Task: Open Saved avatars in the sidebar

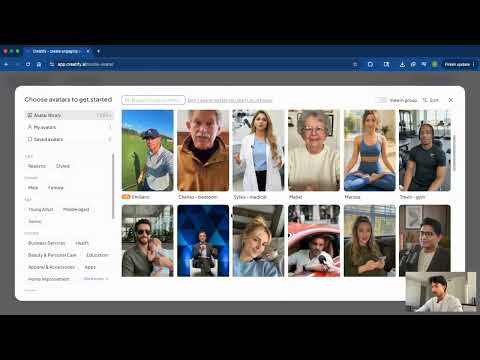Action: tap(69, 139)
